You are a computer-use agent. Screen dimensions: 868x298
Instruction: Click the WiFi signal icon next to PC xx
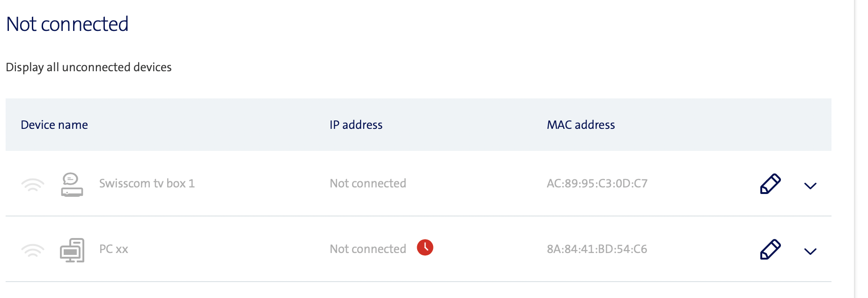[33, 250]
